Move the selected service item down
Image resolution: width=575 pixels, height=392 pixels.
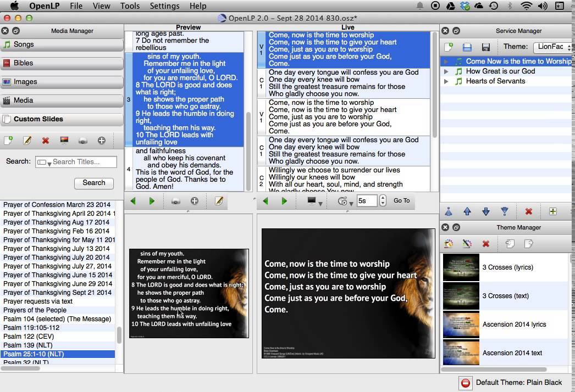click(x=485, y=211)
